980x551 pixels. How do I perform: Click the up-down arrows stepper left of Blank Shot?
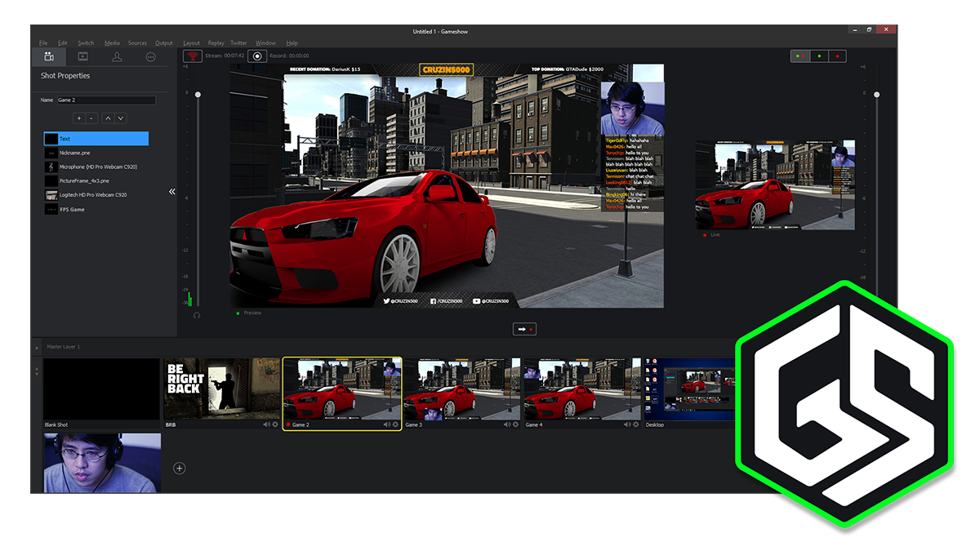[36, 371]
